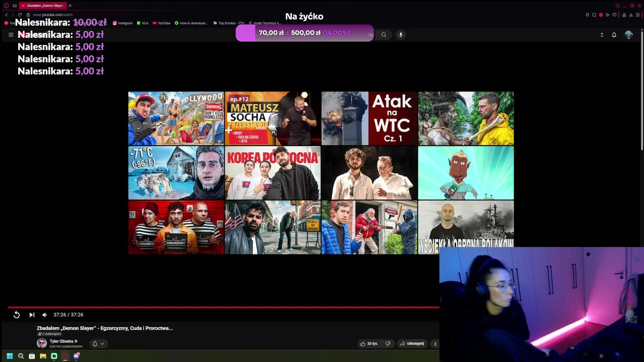This screenshot has height=362, width=644.
Task: Click the Opera logo menu button
Action: point(7,6)
